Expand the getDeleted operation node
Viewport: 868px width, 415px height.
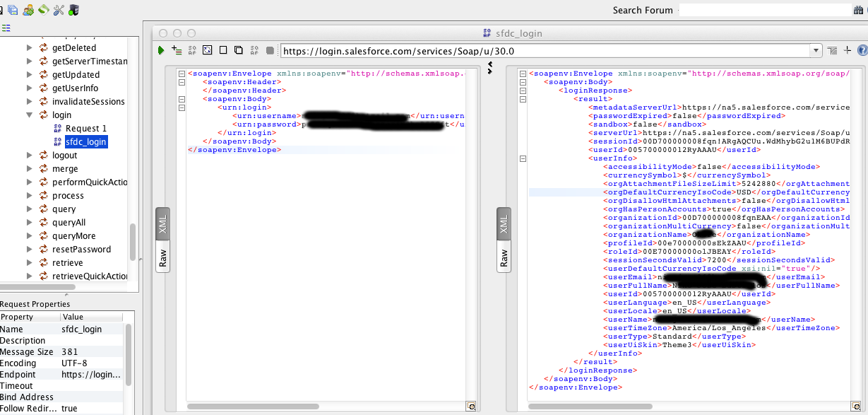point(30,48)
